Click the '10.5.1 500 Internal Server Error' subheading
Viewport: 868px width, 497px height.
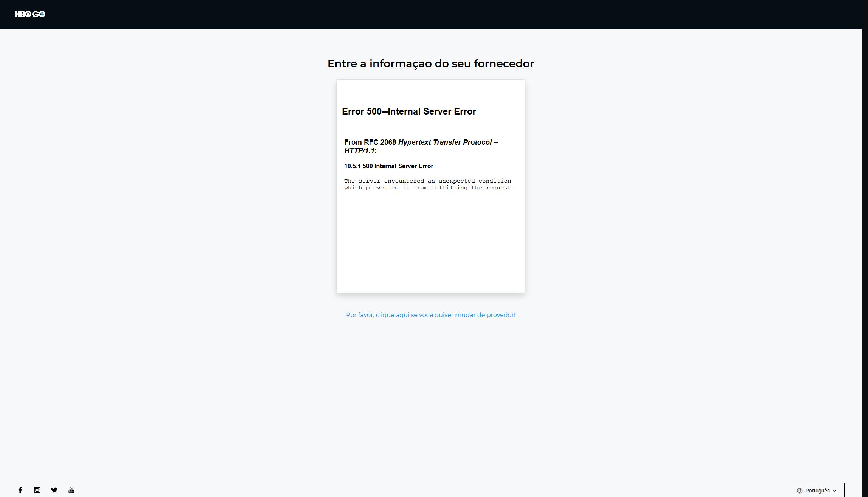[x=388, y=166]
